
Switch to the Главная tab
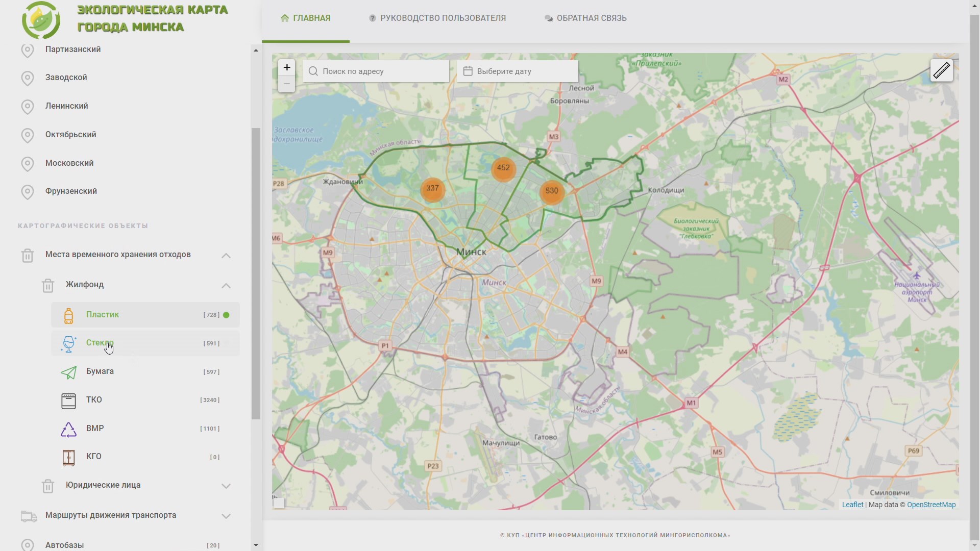pos(306,18)
